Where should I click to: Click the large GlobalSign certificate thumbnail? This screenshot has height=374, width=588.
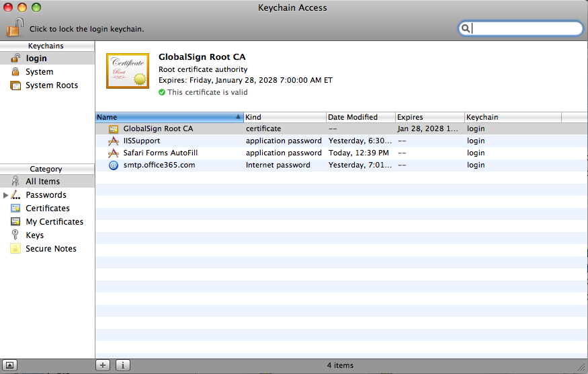click(x=128, y=71)
